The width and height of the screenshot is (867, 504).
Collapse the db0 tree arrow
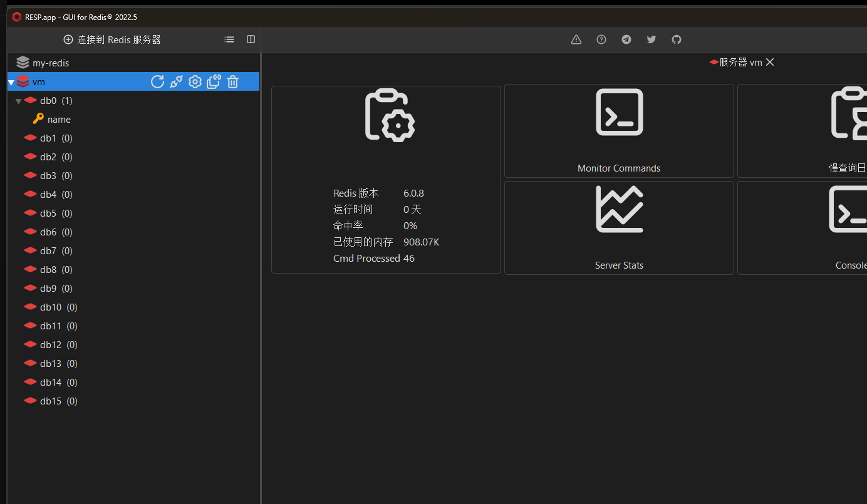tap(19, 101)
